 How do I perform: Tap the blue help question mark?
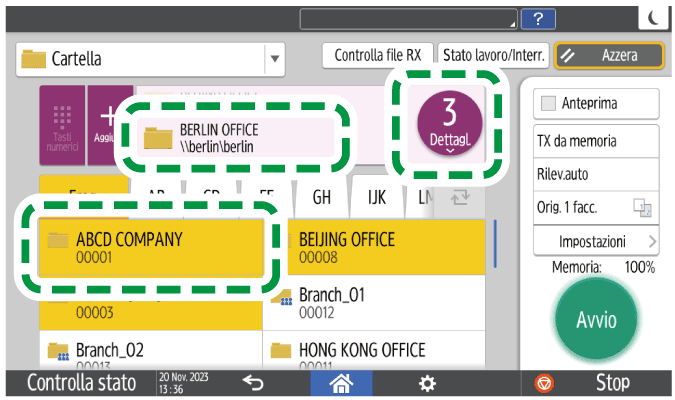pyautogui.click(x=539, y=18)
